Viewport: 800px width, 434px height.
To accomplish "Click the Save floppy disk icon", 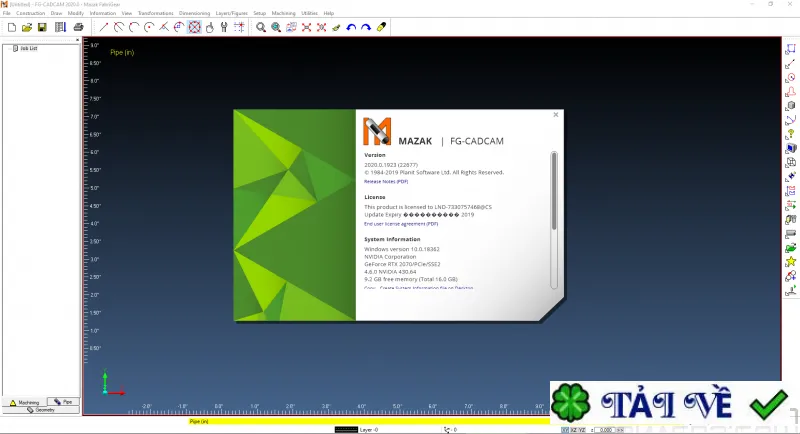I will (42, 28).
